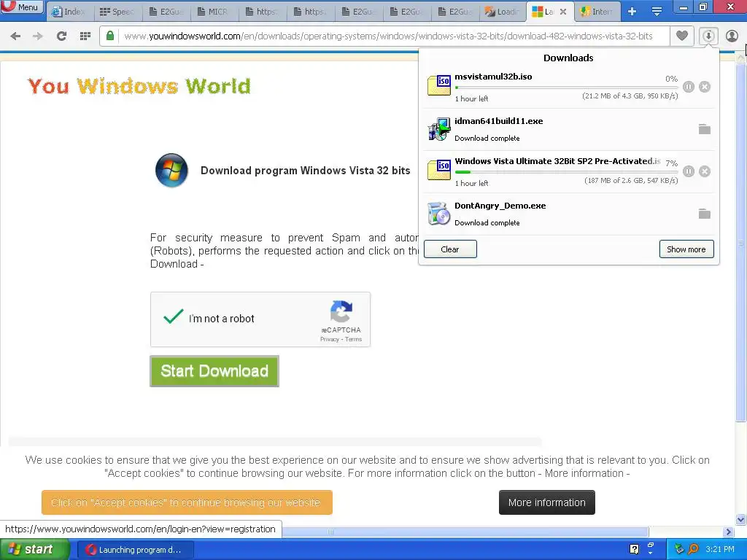This screenshot has width=747, height=560.
Task: Click scrollbar down arrow
Action: click(741, 519)
